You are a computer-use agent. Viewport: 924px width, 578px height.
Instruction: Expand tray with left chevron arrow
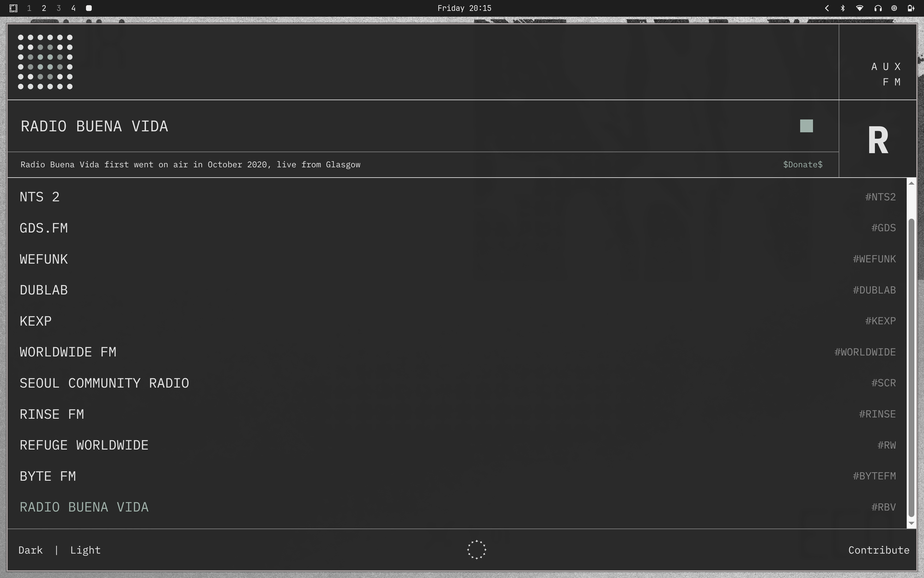[x=827, y=8]
